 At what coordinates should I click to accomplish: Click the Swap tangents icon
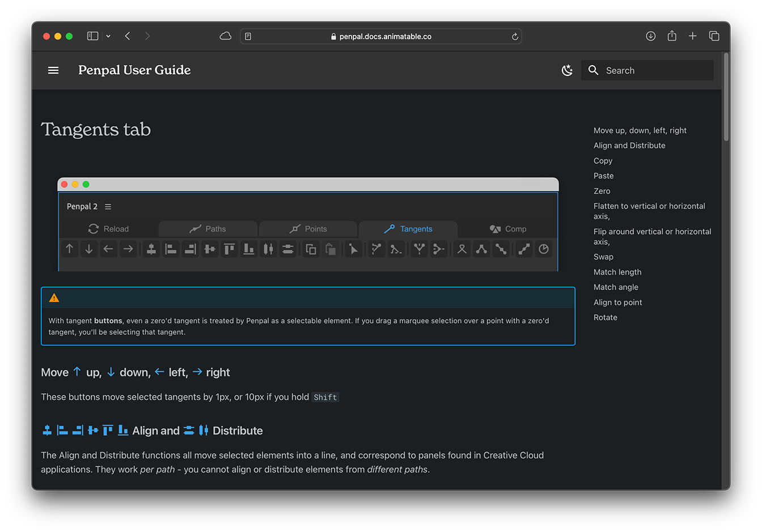point(462,249)
